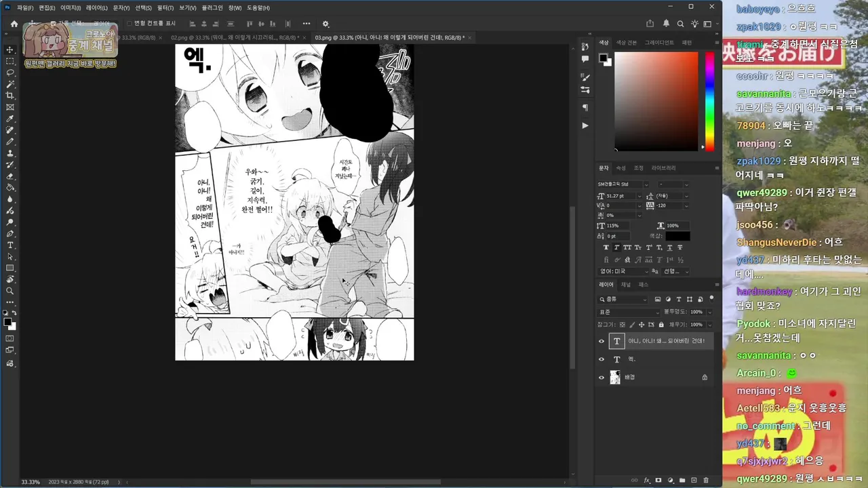Open the three-dots more alignment options

(x=307, y=24)
